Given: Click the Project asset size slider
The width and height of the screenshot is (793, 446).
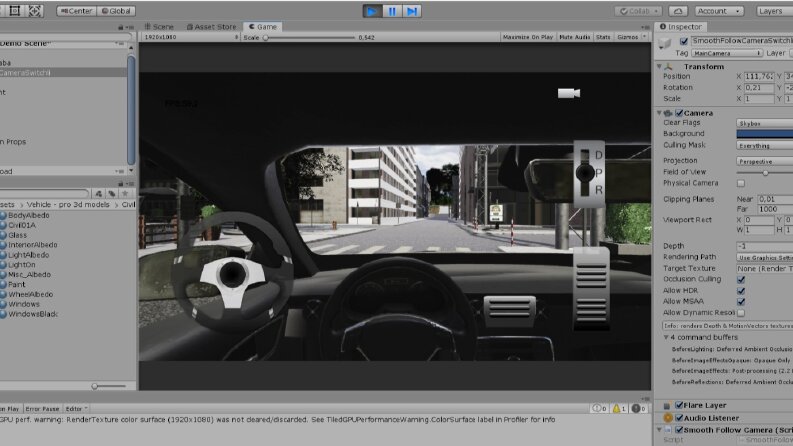Looking at the screenshot, I should pos(109,386).
